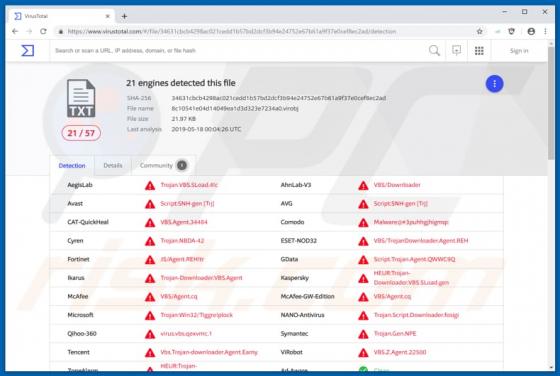Reload the page with refresh icon
560x376 pixels.
43,31
